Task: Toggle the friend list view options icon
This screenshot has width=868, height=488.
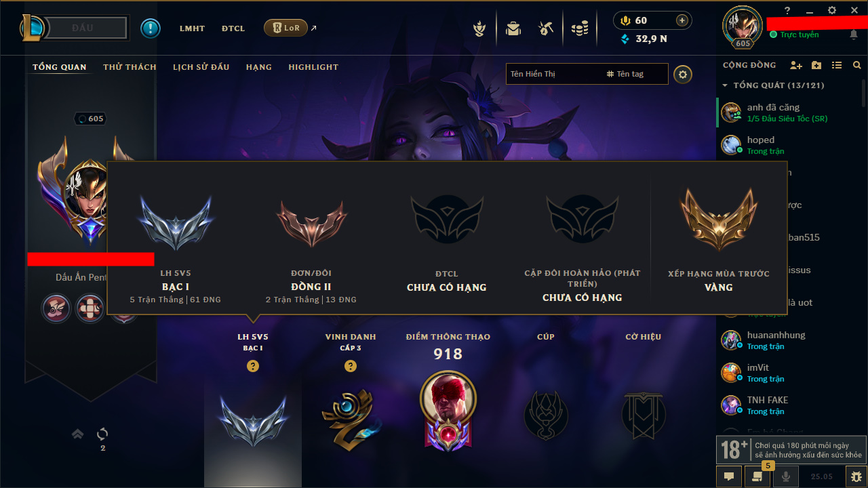Action: click(837, 65)
